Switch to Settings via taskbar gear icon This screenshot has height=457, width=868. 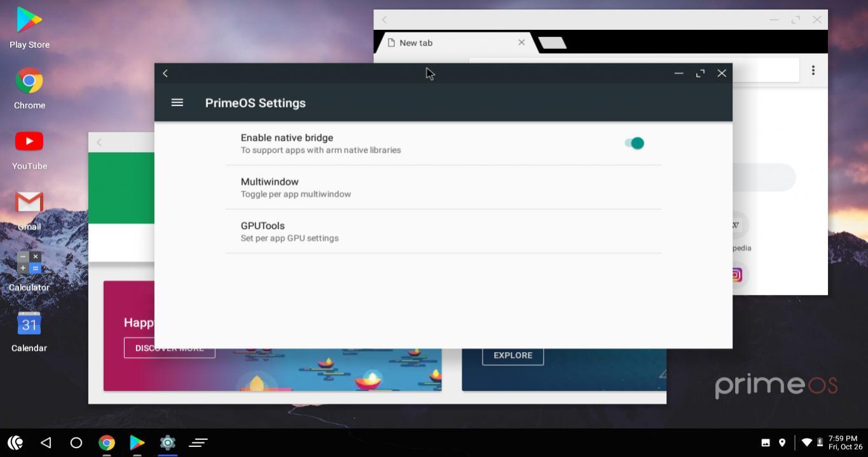[x=167, y=442]
